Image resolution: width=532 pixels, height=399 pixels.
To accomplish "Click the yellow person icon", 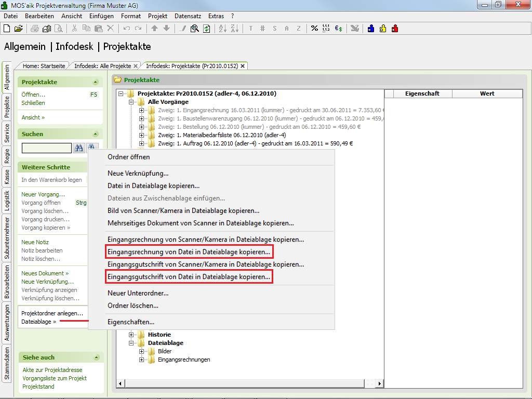I will 383,29.
